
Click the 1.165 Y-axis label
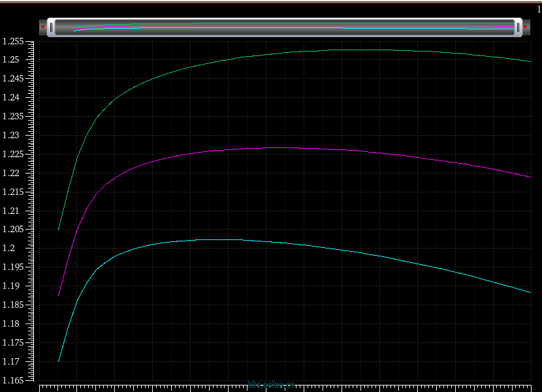pos(13,381)
